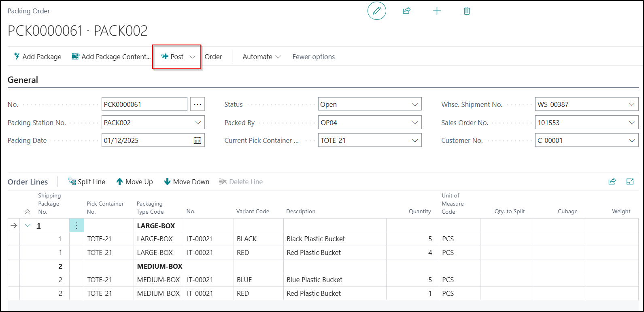
Task: Open row options menu for package 1
Action: pyautogui.click(x=77, y=226)
